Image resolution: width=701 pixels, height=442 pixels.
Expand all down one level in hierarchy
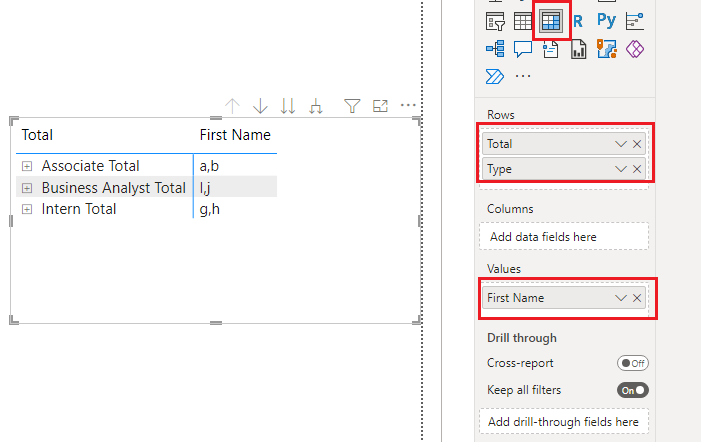tap(316, 106)
